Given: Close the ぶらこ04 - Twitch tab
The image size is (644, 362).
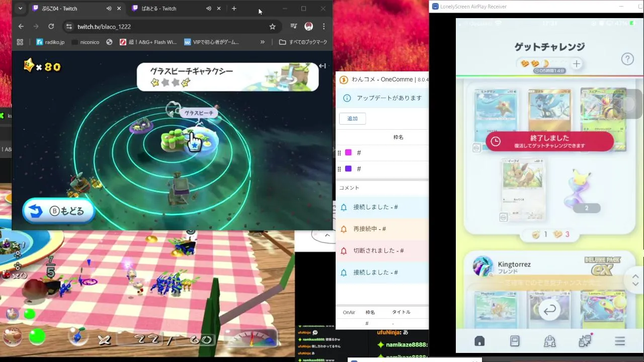Looking at the screenshot, I should 119,9.
